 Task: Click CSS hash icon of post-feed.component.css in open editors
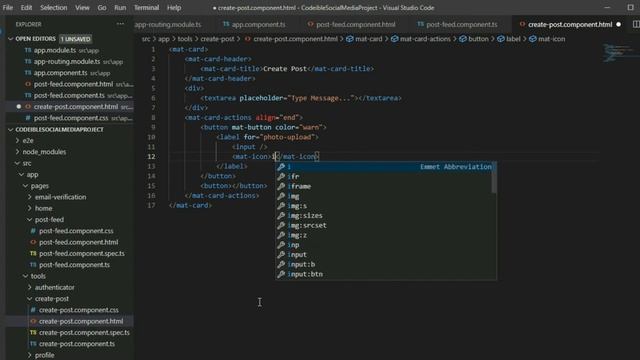[x=28, y=118]
